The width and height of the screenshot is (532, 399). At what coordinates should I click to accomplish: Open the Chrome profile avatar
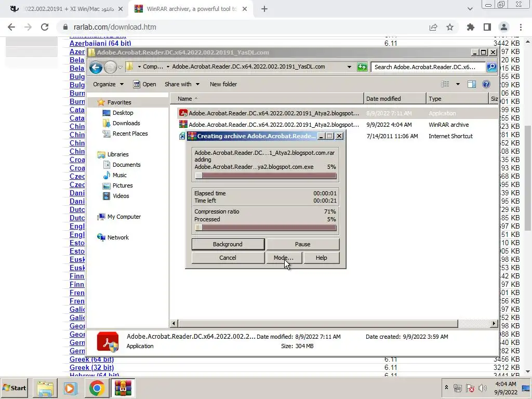click(x=504, y=27)
